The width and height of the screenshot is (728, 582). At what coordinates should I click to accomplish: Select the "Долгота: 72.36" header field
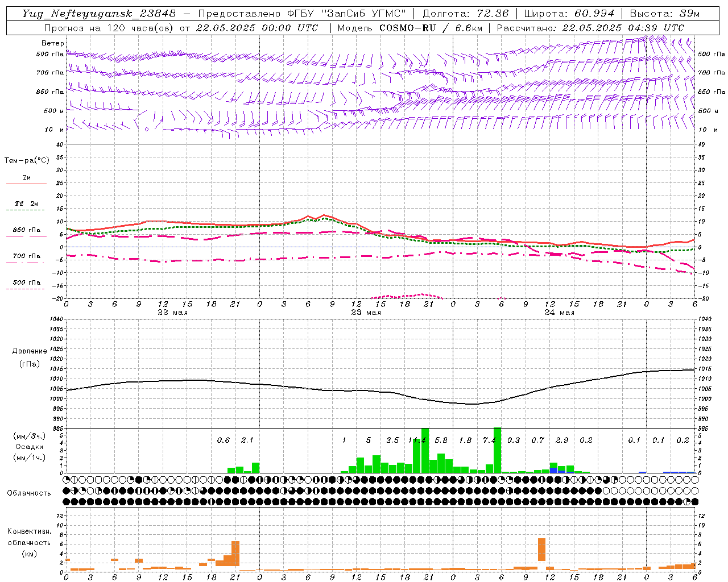coord(466,14)
